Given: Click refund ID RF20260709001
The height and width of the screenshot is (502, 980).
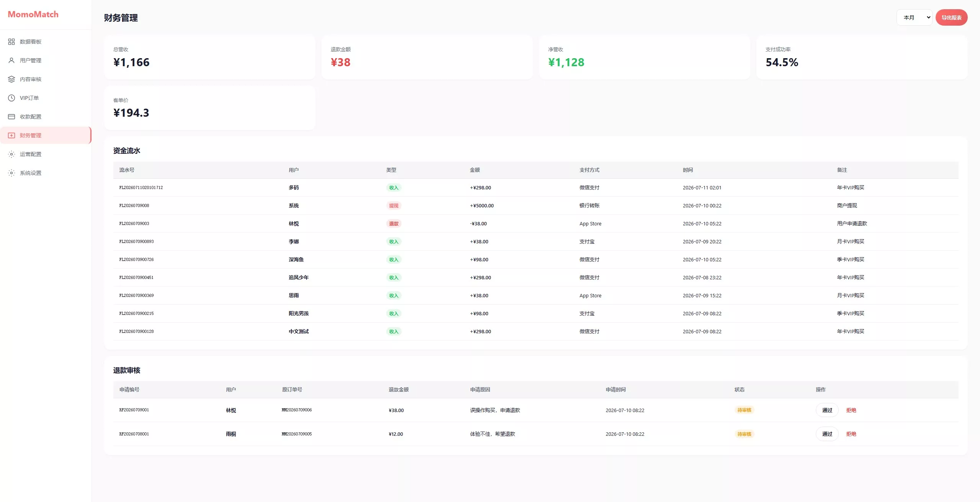Looking at the screenshot, I should point(134,410).
